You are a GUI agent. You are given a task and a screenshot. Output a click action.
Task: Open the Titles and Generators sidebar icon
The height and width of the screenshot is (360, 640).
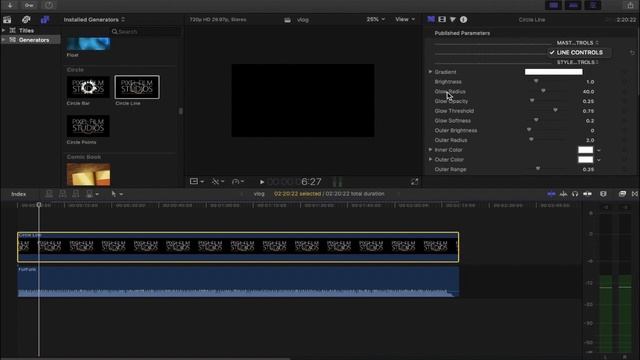(45, 20)
